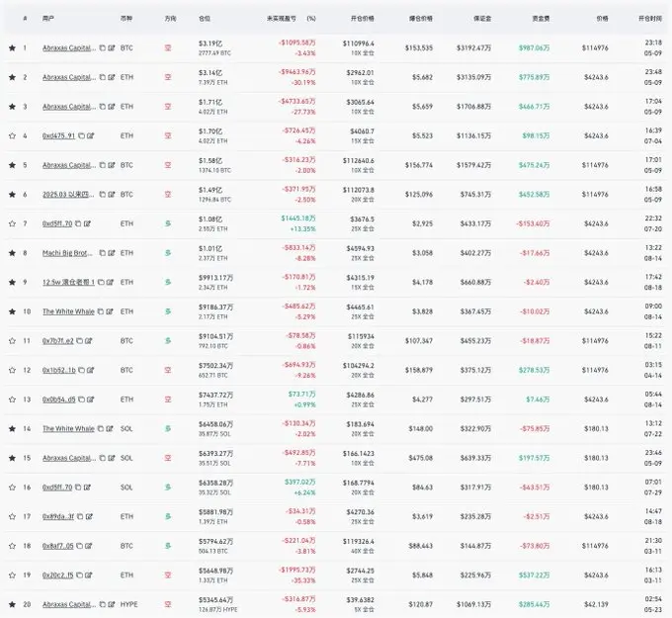Select position value $3.19亿 in row 1
The height and width of the screenshot is (618, 672).
[210, 44]
